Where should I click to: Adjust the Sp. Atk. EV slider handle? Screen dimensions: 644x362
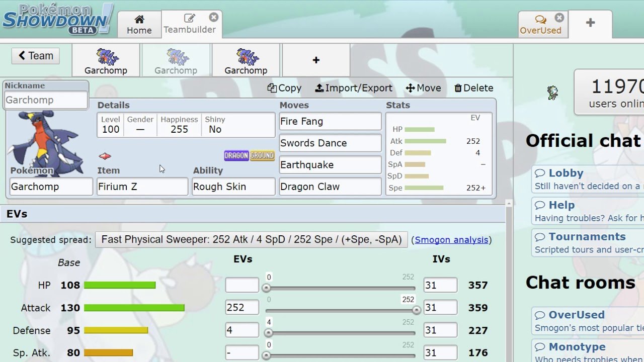point(266,355)
